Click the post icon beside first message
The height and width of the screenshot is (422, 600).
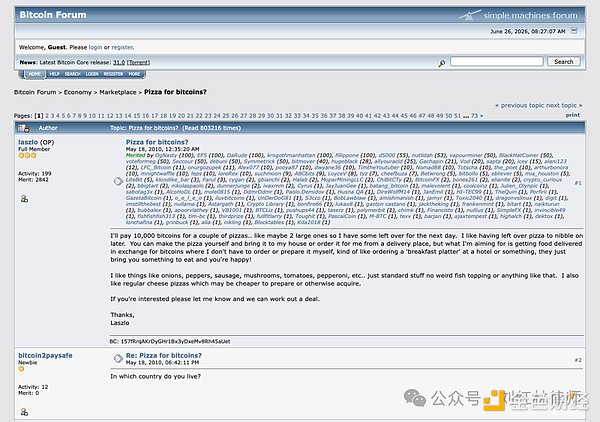coord(118,181)
